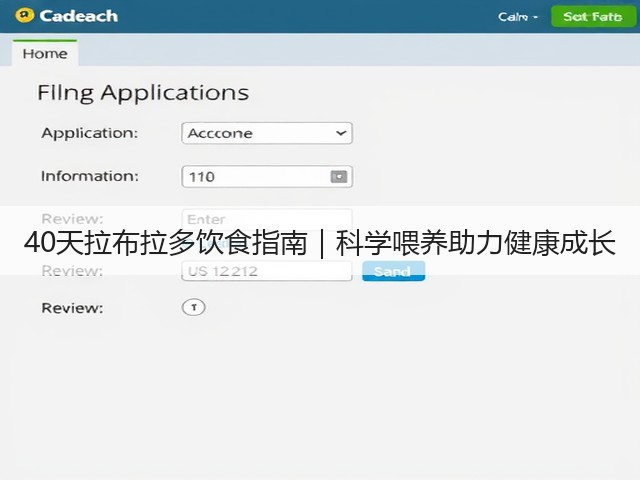Open the Calm dropdown menu
640x480 pixels.
(518, 17)
